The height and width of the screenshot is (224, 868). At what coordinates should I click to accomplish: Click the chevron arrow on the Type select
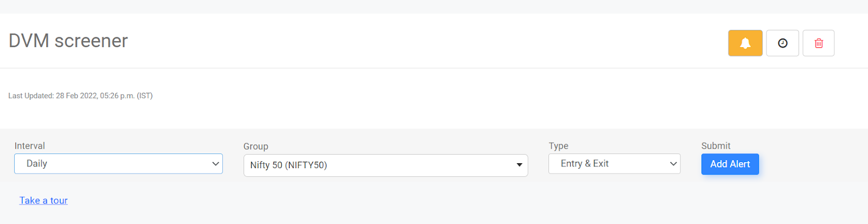point(673,164)
